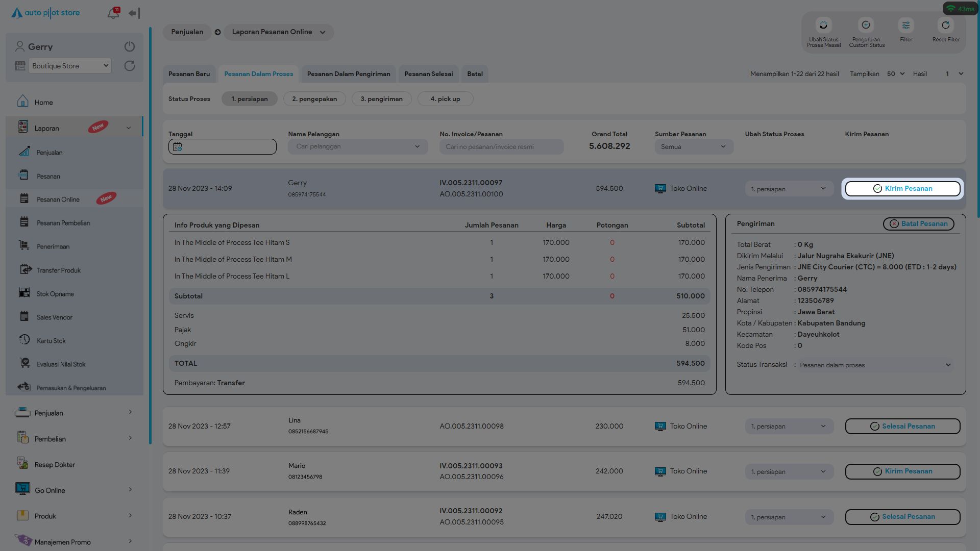This screenshot has width=980, height=551.
Task: Open Kartu Stok in the sidebar
Action: (51, 341)
